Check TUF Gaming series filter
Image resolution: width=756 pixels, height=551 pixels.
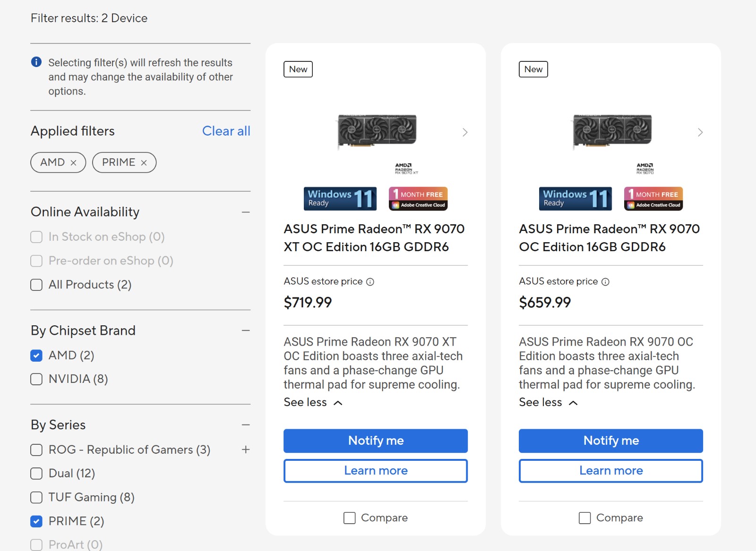36,497
